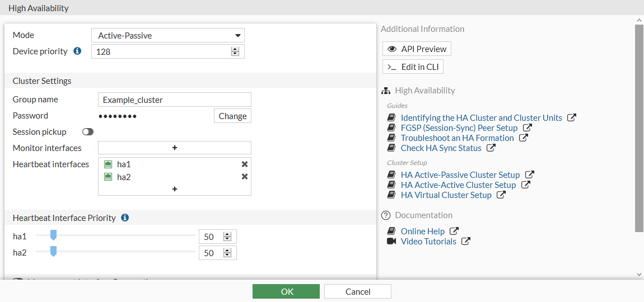Remove the ha1 heartbeat interface

(x=245, y=164)
